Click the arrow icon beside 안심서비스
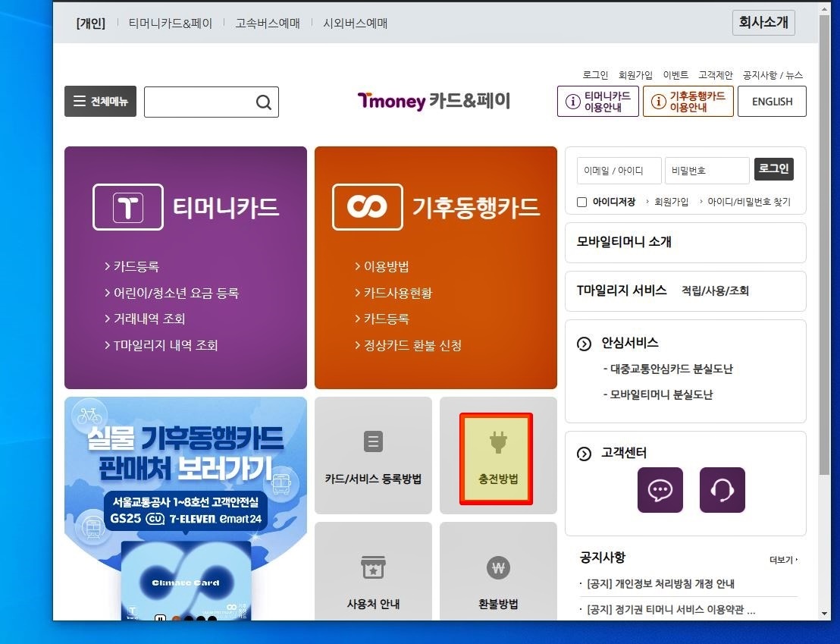The image size is (840, 644). [584, 344]
